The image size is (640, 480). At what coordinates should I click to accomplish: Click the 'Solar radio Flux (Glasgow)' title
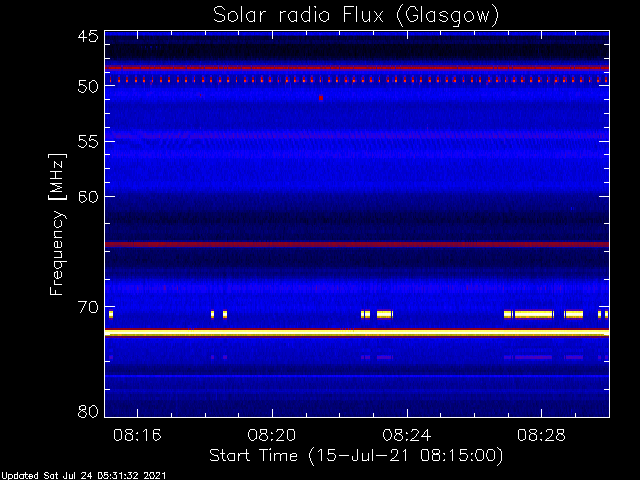356,16
